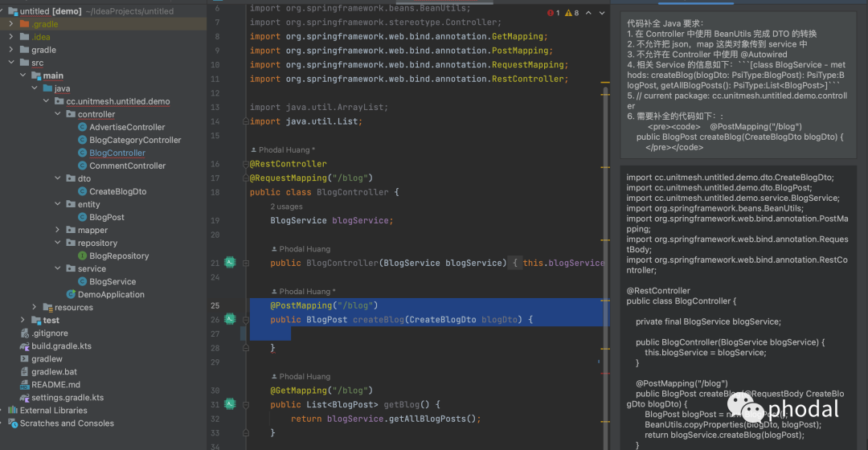Open BlogService class

113,282
